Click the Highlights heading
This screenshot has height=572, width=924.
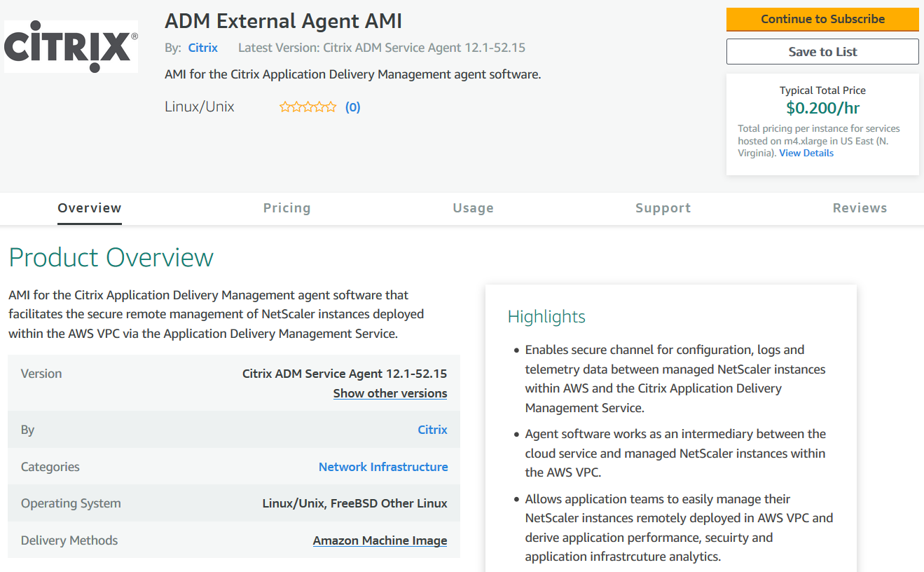coord(546,317)
